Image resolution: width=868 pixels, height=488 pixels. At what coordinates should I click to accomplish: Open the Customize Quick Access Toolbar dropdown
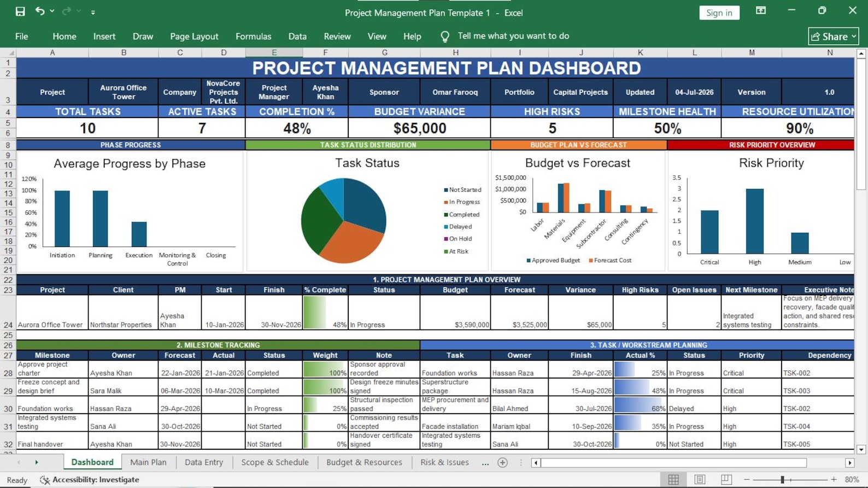coord(93,12)
